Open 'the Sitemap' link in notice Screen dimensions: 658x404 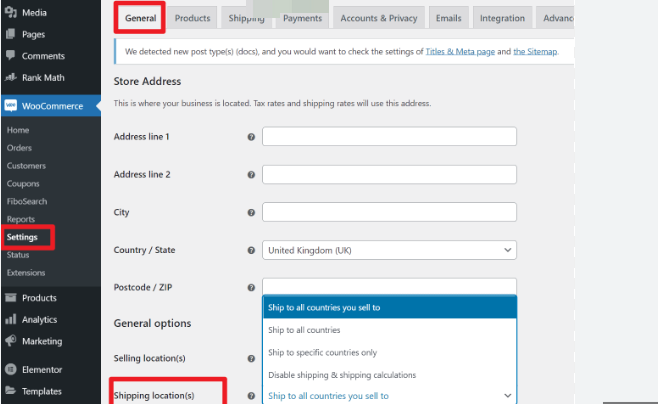535,51
